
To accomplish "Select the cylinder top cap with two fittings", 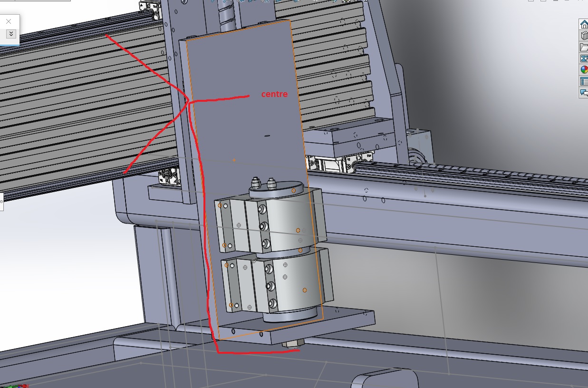I will [276, 190].
